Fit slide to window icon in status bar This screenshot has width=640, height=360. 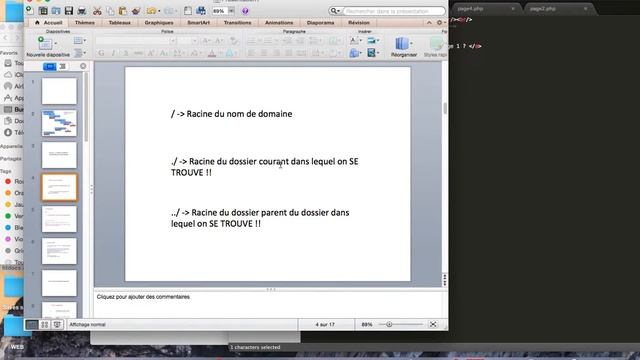(433, 324)
